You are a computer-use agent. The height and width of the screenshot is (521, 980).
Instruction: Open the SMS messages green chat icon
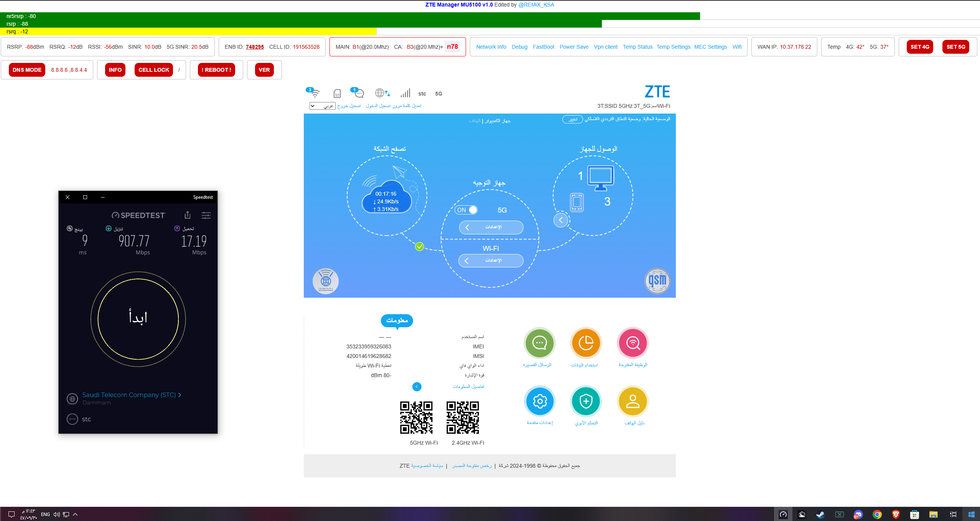click(539, 343)
